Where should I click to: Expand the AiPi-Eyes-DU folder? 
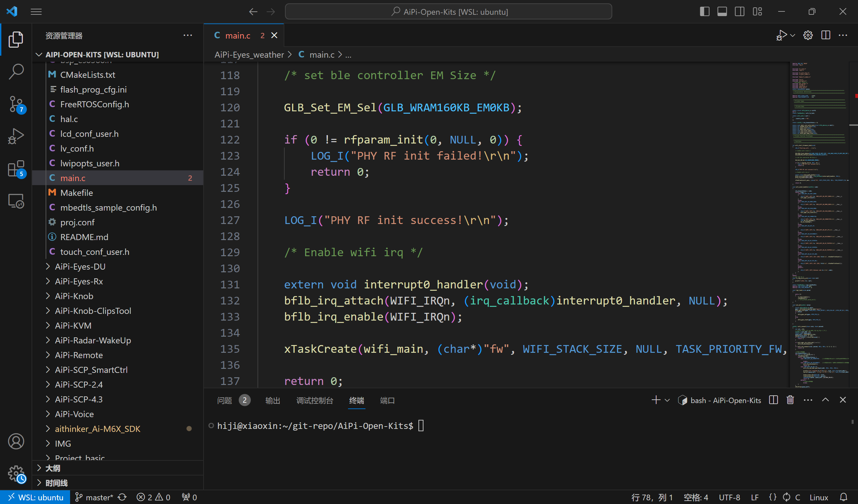coord(118,267)
